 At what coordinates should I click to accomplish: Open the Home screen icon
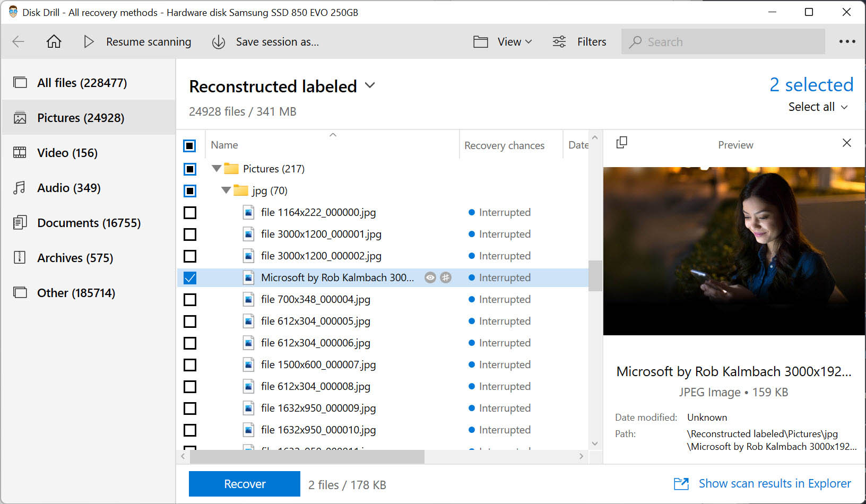pos(54,41)
